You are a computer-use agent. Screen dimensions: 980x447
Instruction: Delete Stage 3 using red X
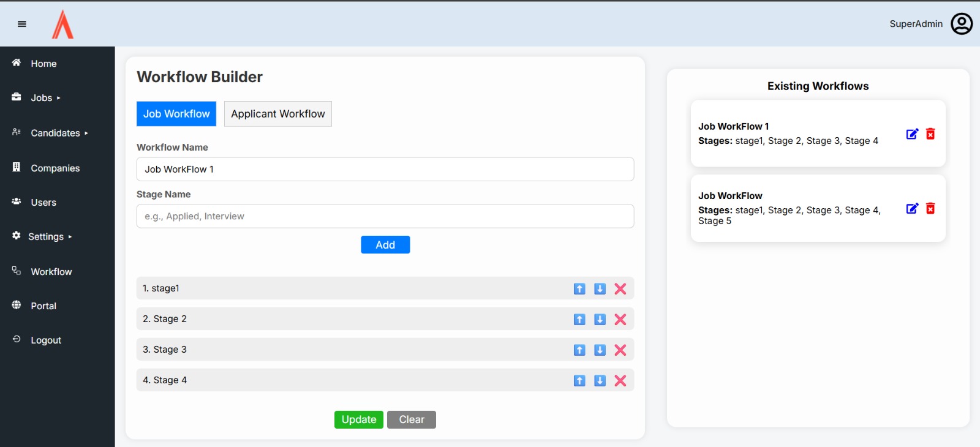(620, 350)
